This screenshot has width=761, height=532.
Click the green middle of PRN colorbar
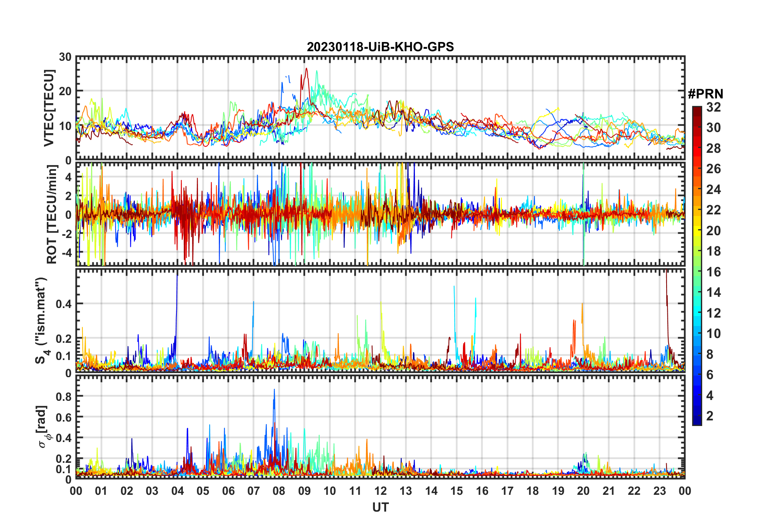pyautogui.click(x=697, y=266)
